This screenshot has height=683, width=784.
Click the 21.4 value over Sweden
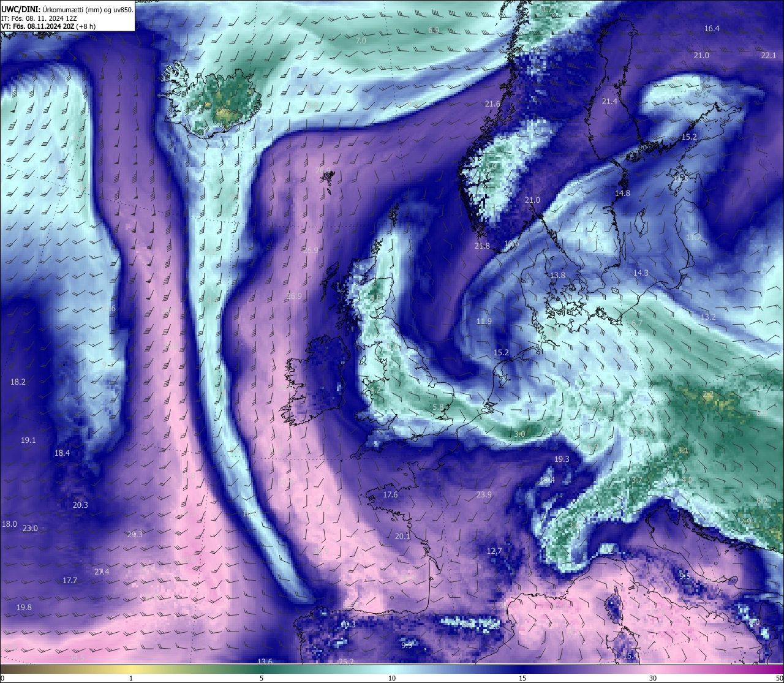click(609, 101)
